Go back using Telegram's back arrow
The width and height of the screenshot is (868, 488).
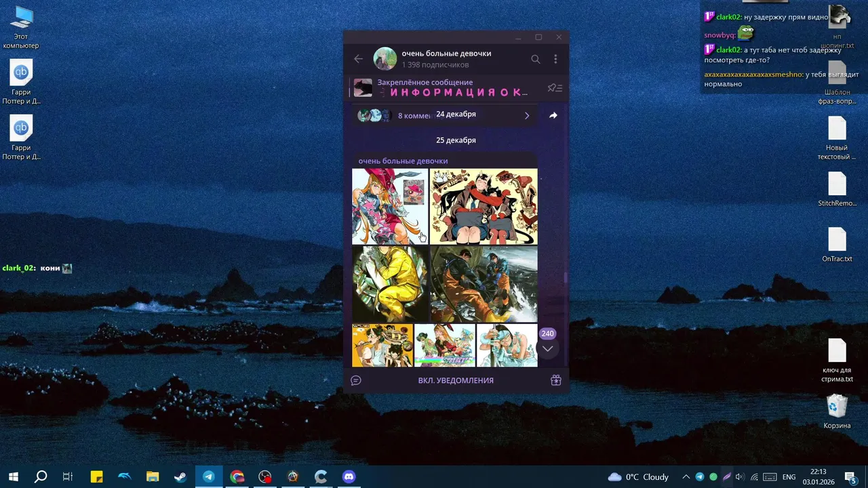point(358,59)
